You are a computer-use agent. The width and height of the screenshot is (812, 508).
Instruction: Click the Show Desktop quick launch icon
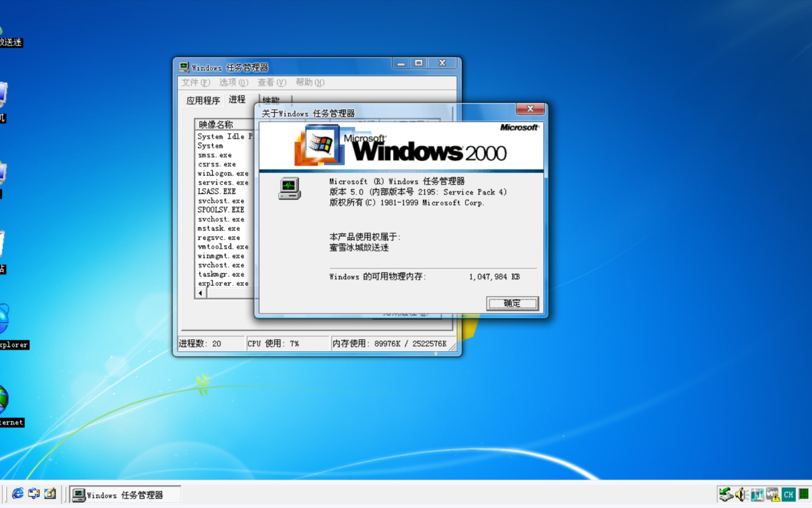[x=50, y=493]
